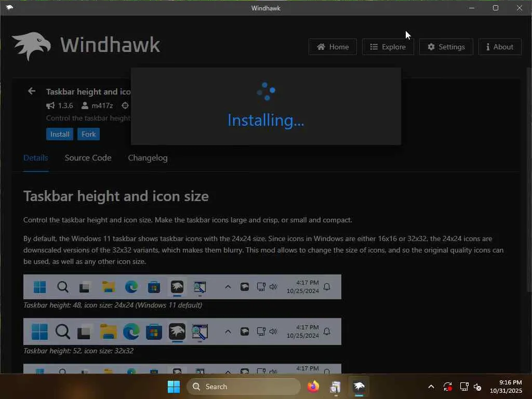Image resolution: width=532 pixels, height=399 pixels.
Task: Open Firefox from the taskbar
Action: (x=313, y=387)
